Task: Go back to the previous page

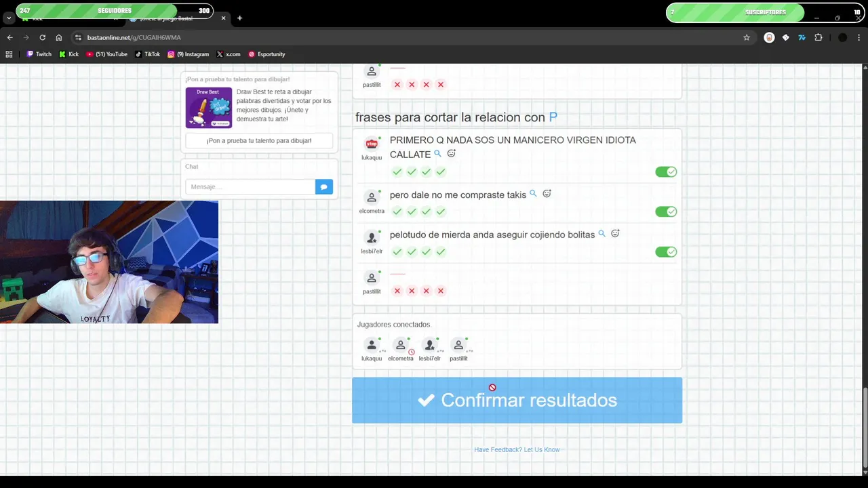Action: click(9, 37)
